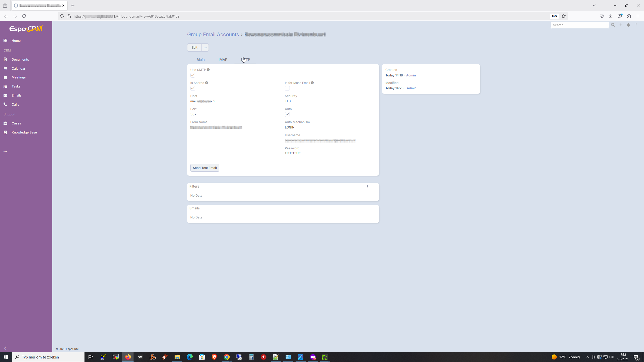This screenshot has width=644, height=362.
Task: Bookmark this page with the star
Action: tap(564, 16)
